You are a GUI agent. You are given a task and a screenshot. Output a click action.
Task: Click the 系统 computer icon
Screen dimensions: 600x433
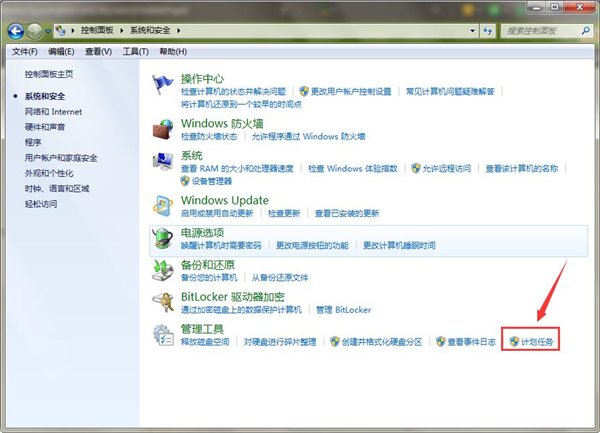click(x=163, y=163)
